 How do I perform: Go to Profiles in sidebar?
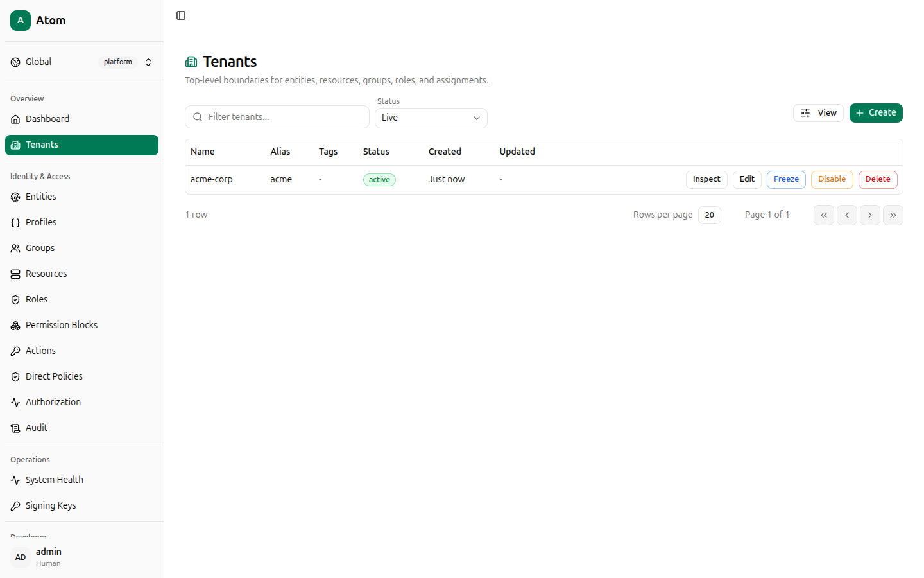pyautogui.click(x=81, y=223)
